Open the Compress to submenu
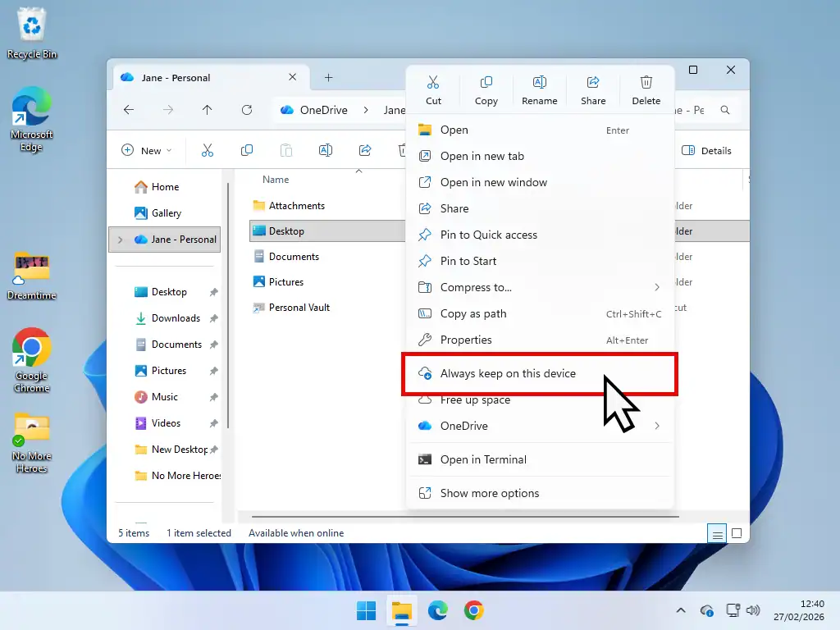This screenshot has height=630, width=840. [477, 287]
